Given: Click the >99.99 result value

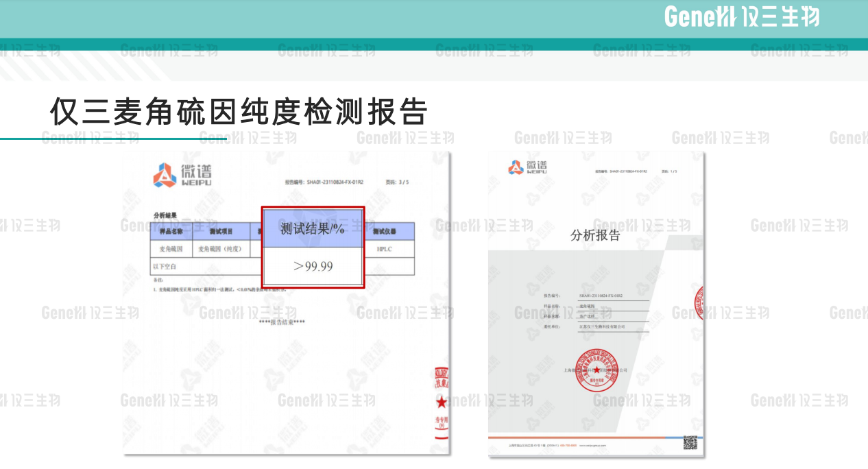Looking at the screenshot, I should tap(313, 266).
